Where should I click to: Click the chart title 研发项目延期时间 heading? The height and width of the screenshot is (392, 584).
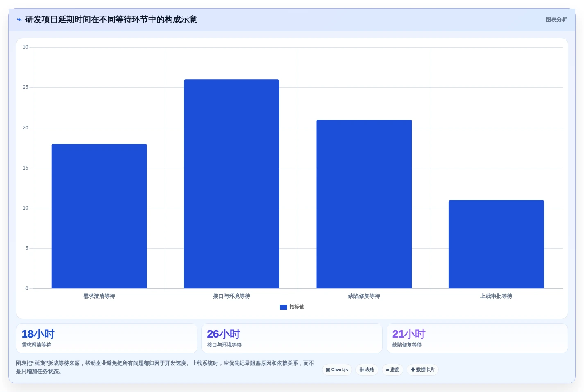111,20
